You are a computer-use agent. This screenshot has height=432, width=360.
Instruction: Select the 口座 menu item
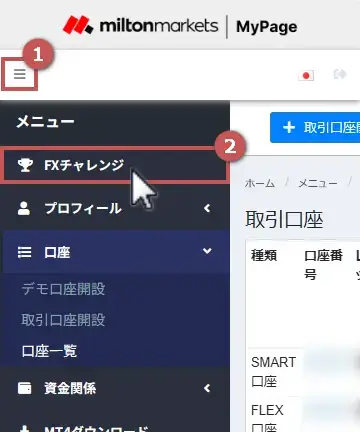(x=115, y=252)
